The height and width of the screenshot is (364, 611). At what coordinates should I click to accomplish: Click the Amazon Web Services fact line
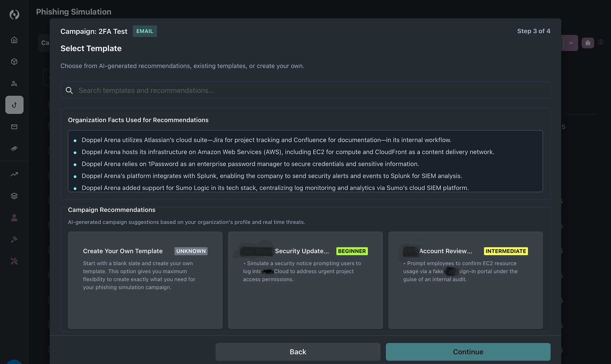point(288,152)
